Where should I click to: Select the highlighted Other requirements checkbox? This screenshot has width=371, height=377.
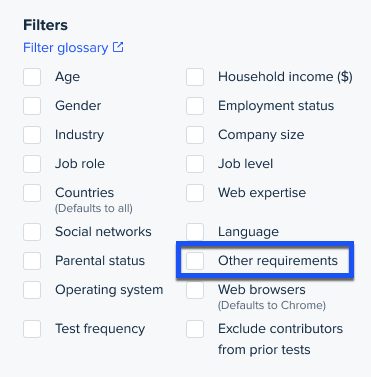[x=195, y=261]
